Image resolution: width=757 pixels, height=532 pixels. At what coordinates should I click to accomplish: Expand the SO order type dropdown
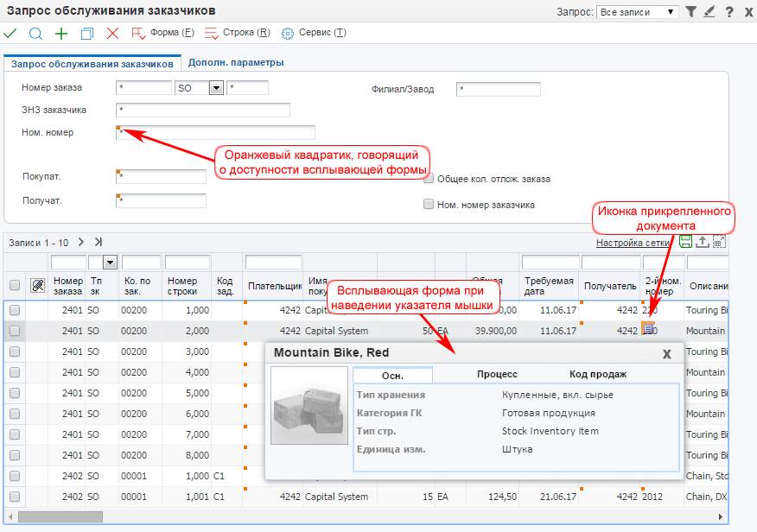coord(216,88)
